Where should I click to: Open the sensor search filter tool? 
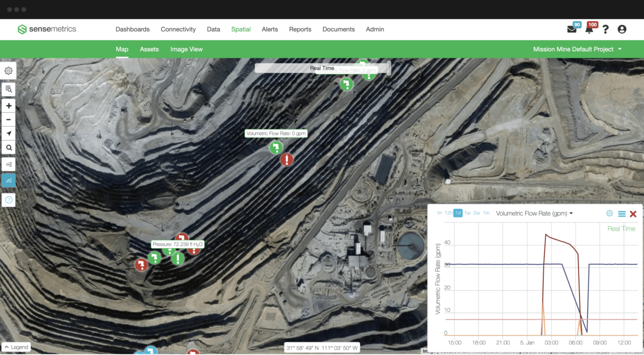(x=8, y=89)
